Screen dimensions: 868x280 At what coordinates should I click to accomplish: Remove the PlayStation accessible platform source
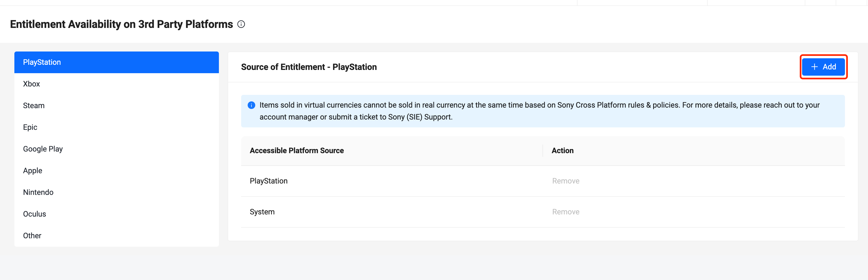565,181
